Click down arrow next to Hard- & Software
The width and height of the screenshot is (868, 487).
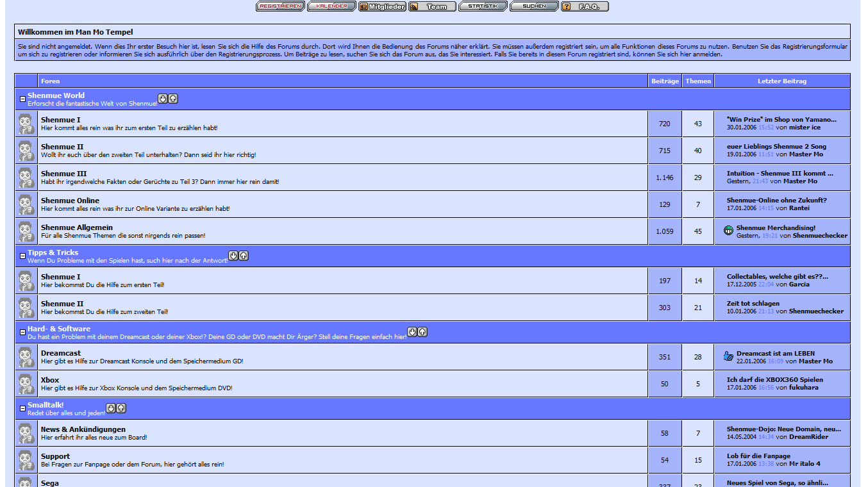(412, 332)
